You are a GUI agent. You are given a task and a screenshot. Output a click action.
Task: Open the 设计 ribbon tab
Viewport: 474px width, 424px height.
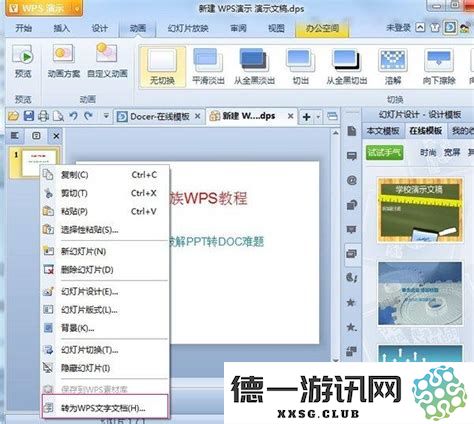[100, 28]
